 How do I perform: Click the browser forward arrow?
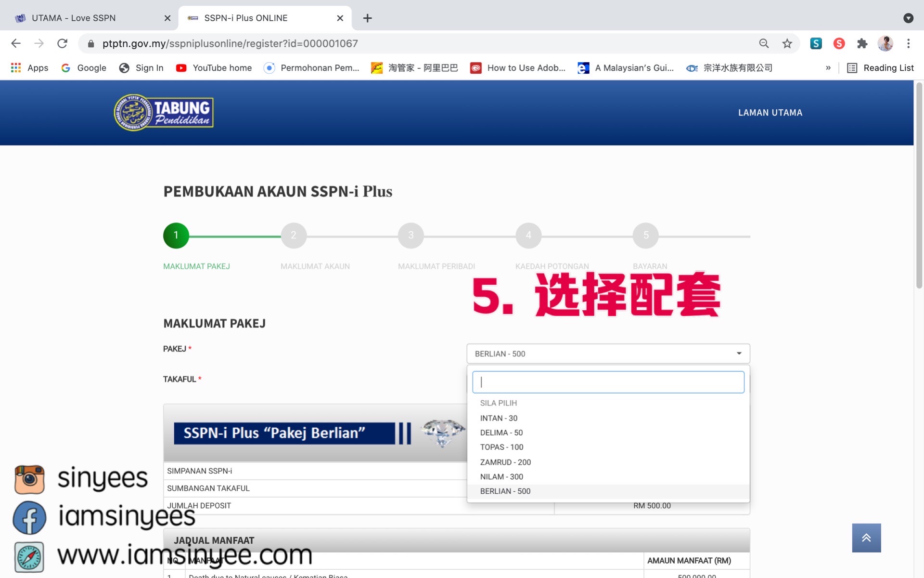tap(39, 43)
